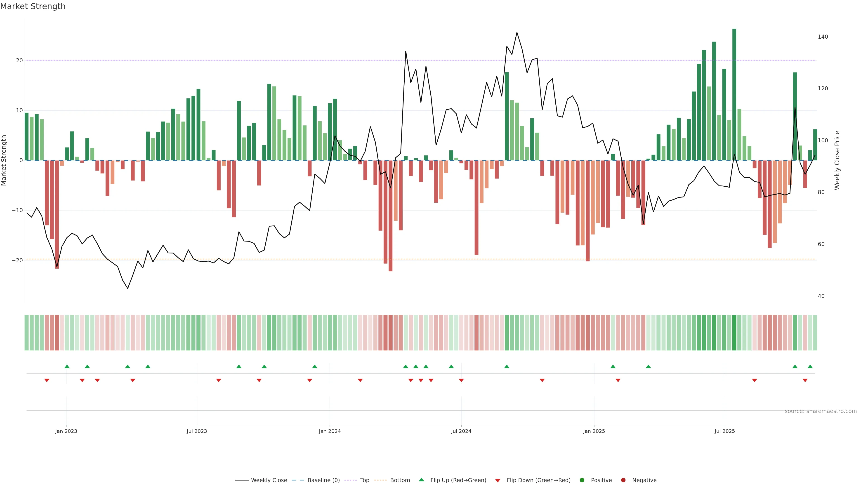Click the Market Strength chart title
This screenshot has width=868, height=488.
coord(33,6)
